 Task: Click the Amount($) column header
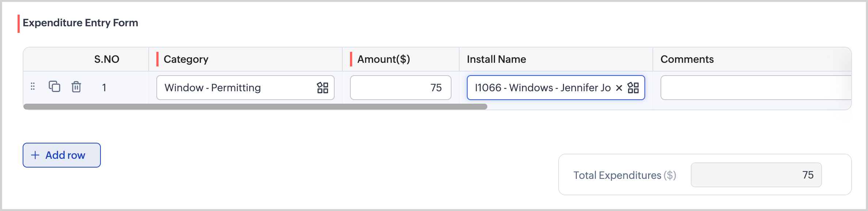pos(384,59)
